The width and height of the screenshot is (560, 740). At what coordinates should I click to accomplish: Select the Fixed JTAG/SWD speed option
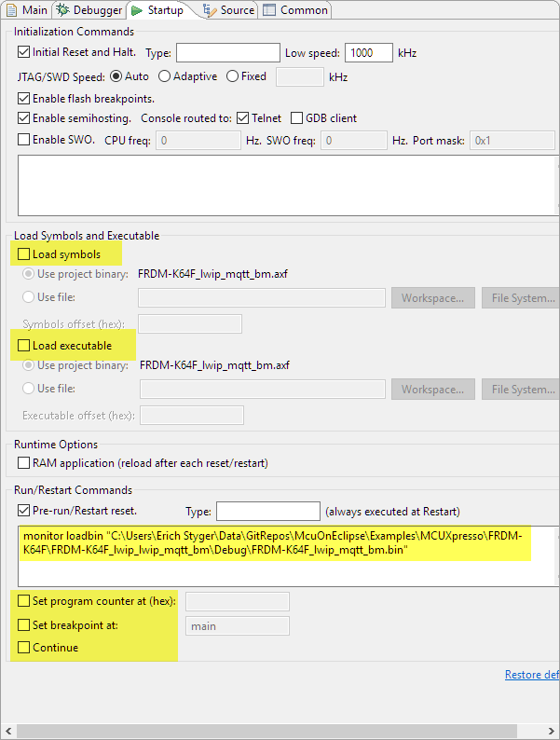pos(233,76)
